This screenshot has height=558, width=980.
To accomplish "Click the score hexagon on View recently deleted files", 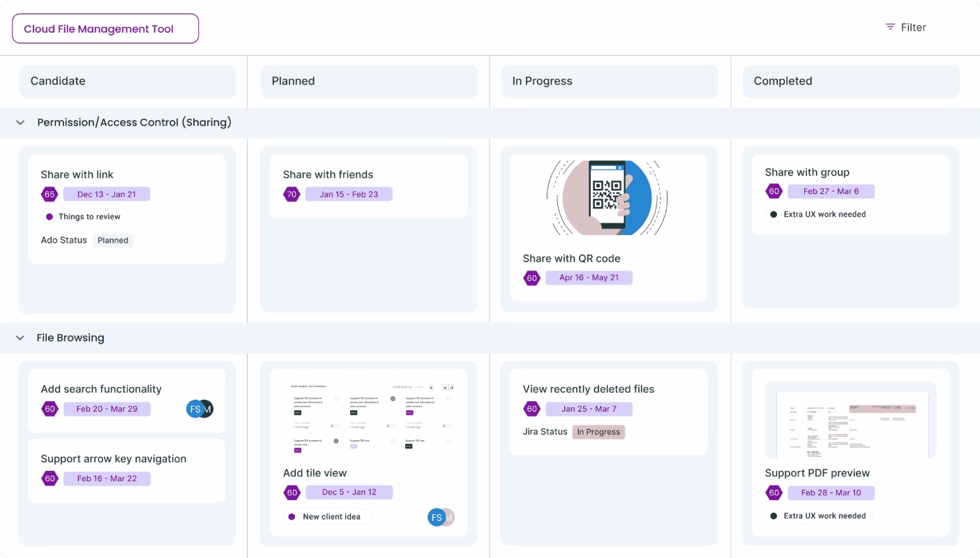I will point(532,409).
